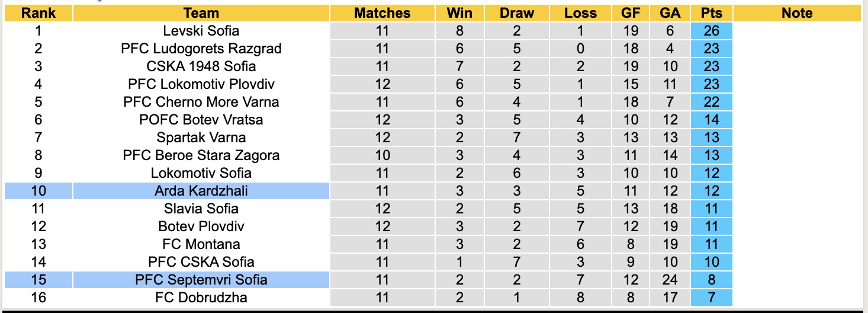Open the FC Dobrudzha team name
868x313 pixels.
201,298
